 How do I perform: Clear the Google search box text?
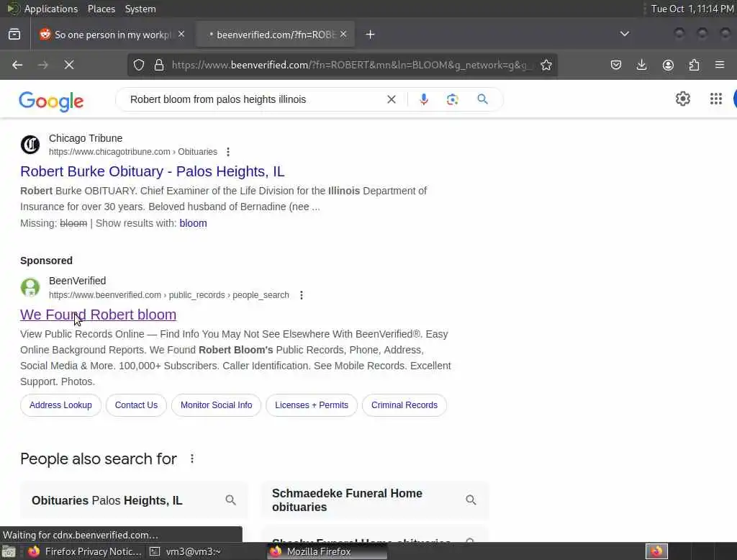(391, 99)
